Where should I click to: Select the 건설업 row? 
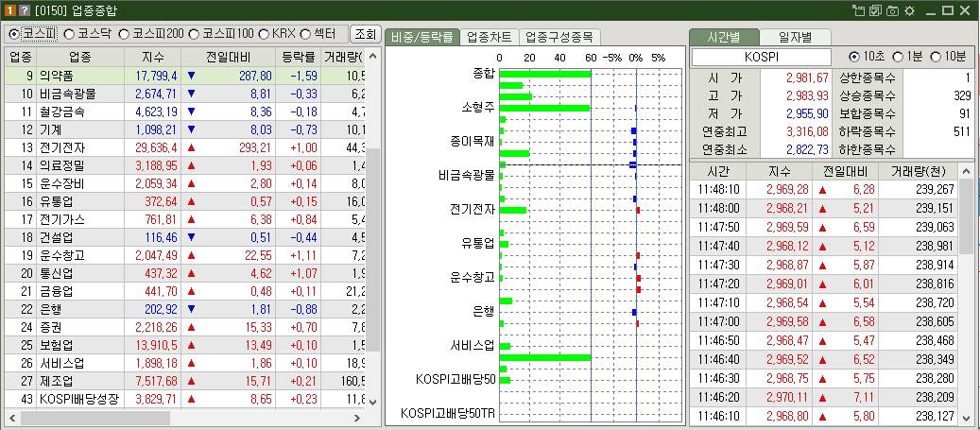[185, 237]
